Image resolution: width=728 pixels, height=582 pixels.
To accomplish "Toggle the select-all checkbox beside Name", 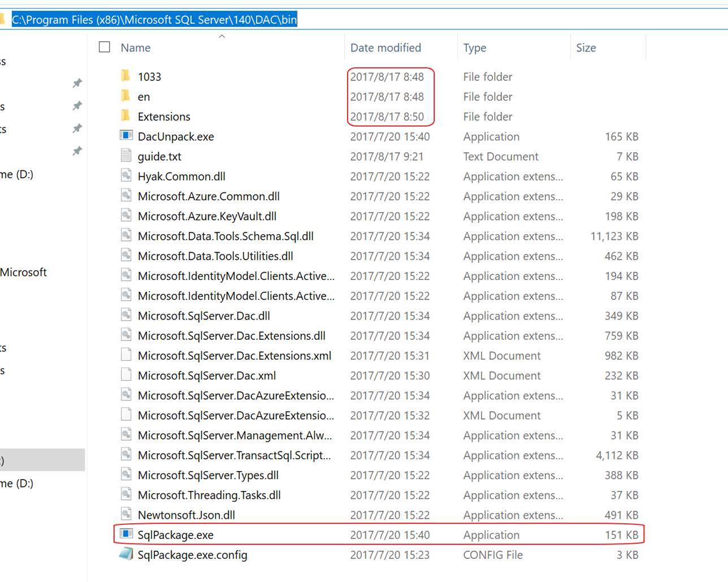I will point(105,47).
